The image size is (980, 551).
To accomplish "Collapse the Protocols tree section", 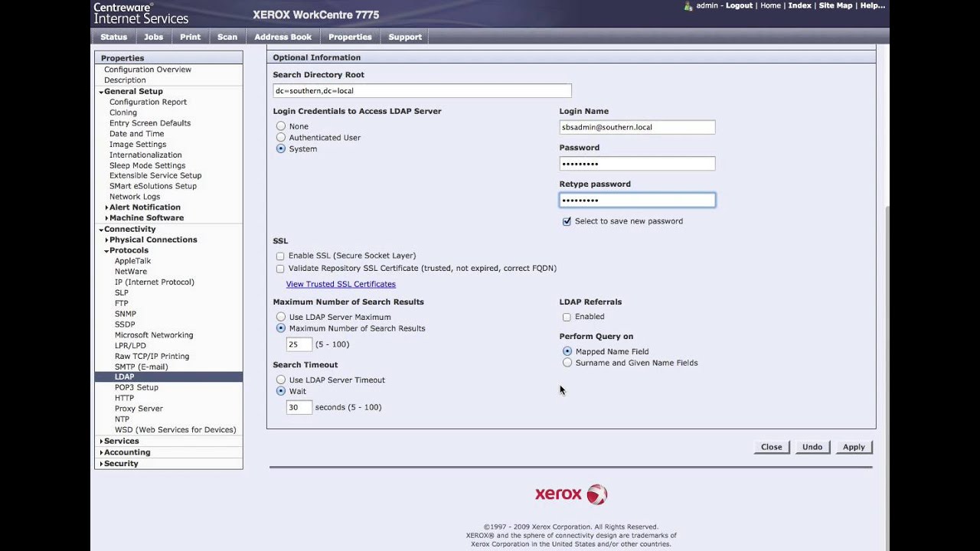I will coord(106,251).
